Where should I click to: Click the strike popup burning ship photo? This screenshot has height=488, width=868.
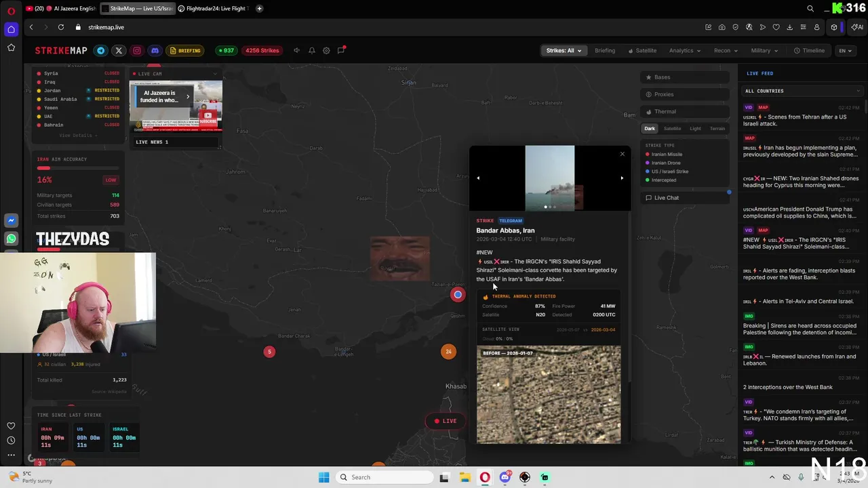coord(549,178)
